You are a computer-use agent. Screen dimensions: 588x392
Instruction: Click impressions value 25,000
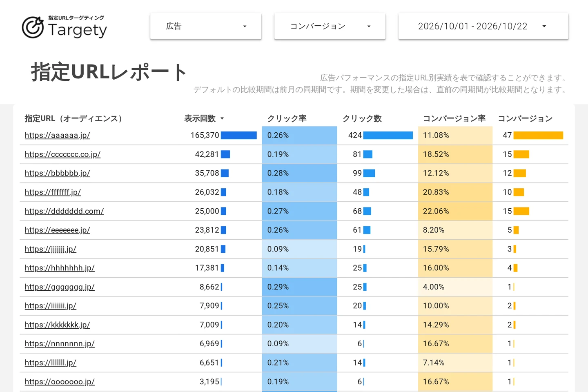pos(207,211)
